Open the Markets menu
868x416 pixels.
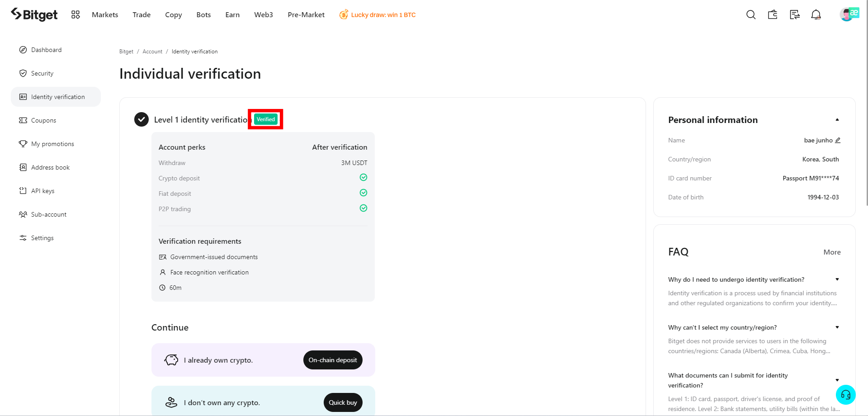point(105,15)
